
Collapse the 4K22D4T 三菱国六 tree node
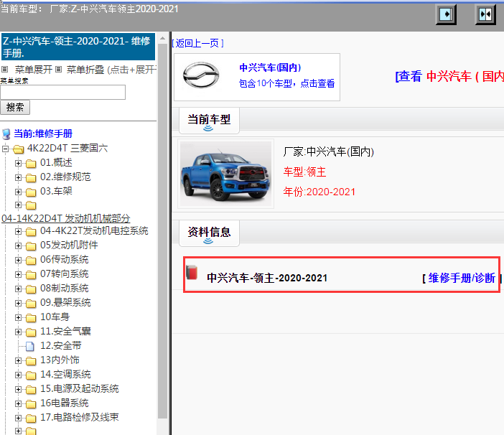pyautogui.click(x=5, y=149)
